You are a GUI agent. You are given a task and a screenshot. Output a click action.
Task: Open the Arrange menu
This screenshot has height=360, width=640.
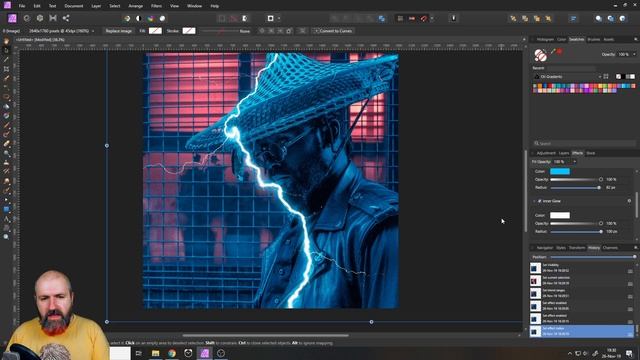point(136,6)
